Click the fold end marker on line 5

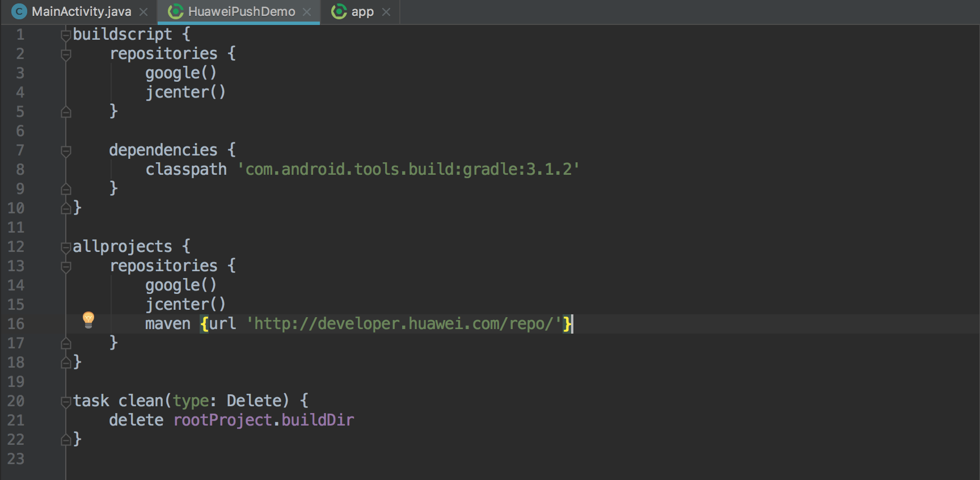pyautogui.click(x=66, y=112)
